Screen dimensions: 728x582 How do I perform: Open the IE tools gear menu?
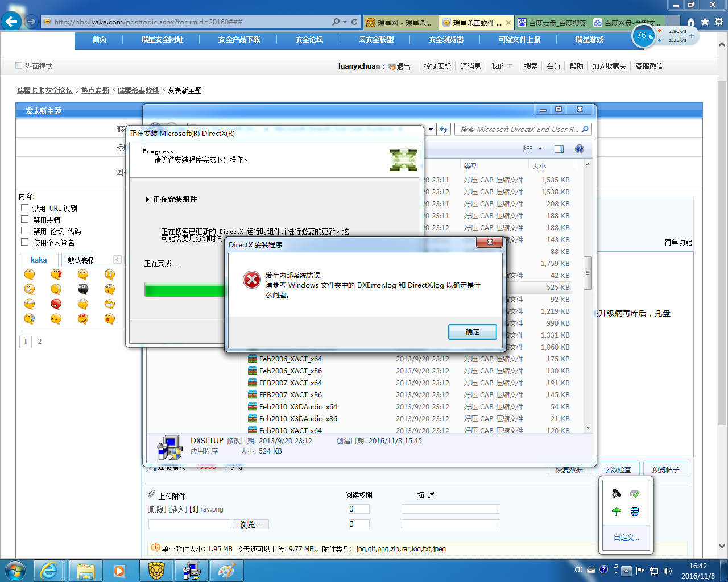[719, 22]
